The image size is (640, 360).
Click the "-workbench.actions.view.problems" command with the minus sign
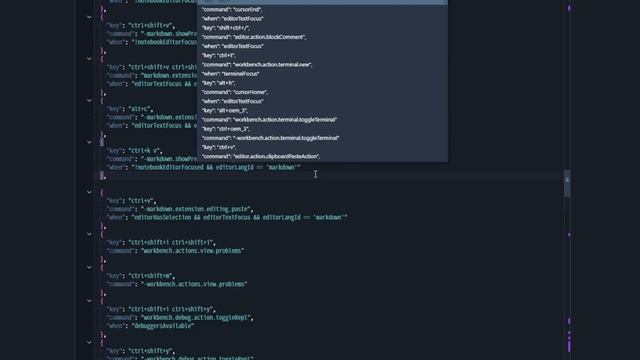point(177,284)
